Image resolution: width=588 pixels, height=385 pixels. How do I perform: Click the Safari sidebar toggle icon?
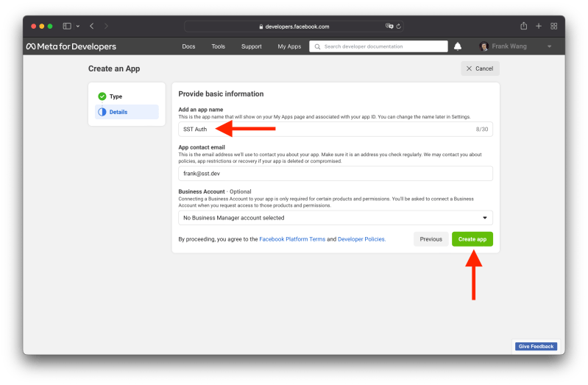click(67, 26)
